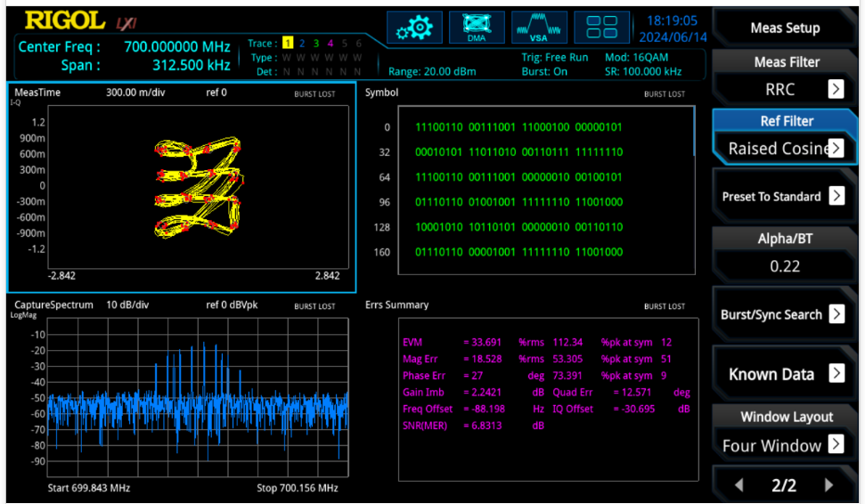Image resolution: width=865 pixels, height=504 pixels.
Task: Select Trace 1 indicator
Action: pyautogui.click(x=288, y=43)
